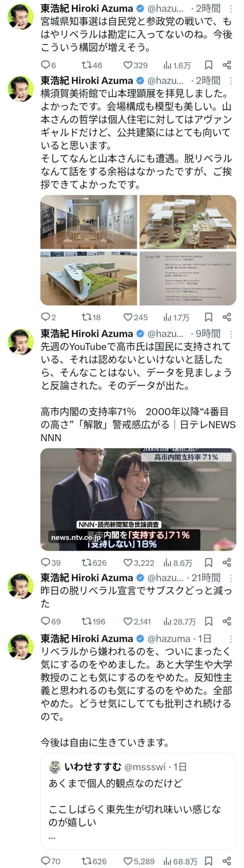Screen dimensions: 244x868
Task: Open more options on the 21時間 tweet
Action: click(231, 578)
